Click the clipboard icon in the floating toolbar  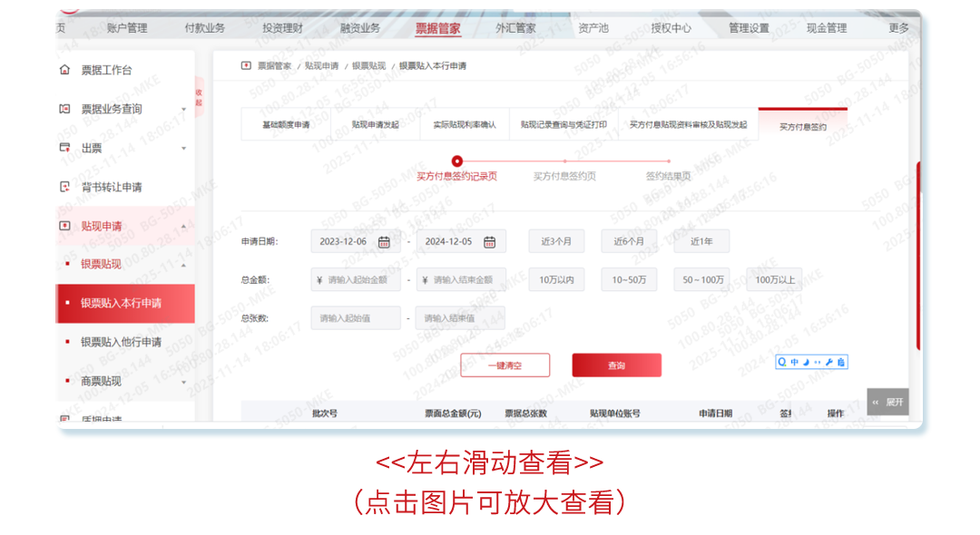point(840,362)
